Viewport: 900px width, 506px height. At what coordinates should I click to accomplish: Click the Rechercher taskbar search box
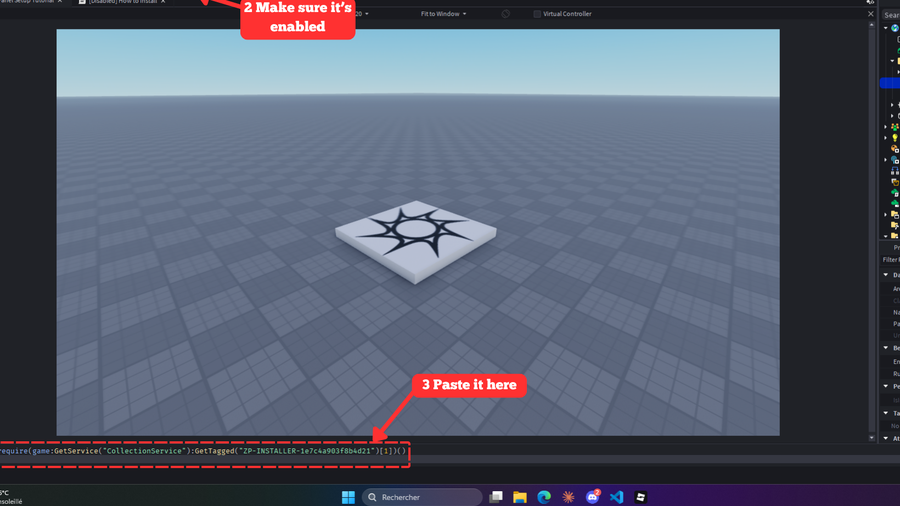click(422, 497)
